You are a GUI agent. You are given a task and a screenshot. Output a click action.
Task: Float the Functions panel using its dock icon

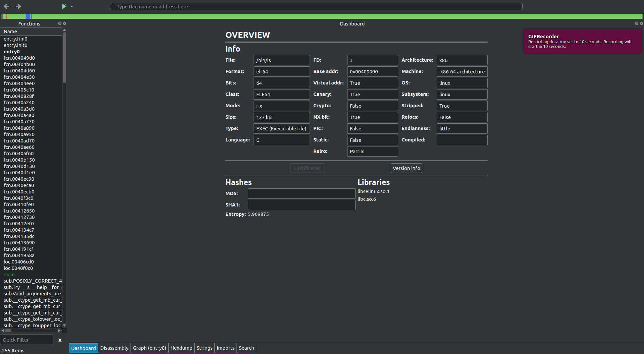[60, 23]
